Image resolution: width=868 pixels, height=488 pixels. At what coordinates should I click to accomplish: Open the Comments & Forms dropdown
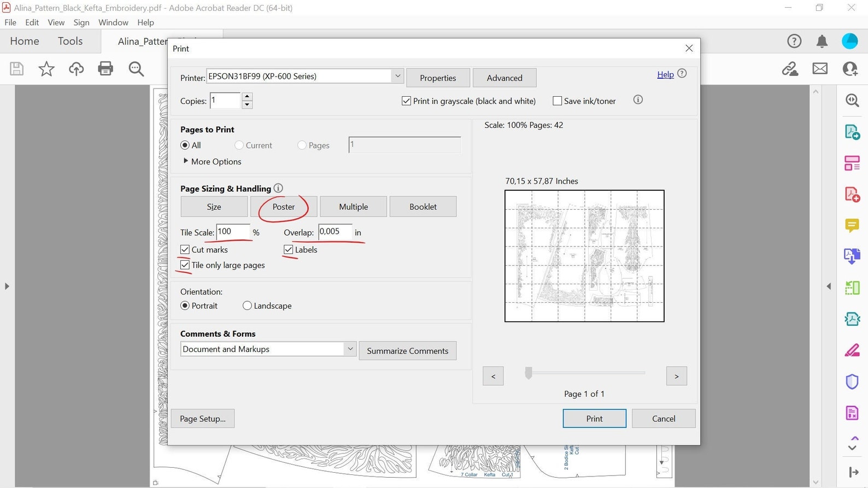(x=268, y=349)
